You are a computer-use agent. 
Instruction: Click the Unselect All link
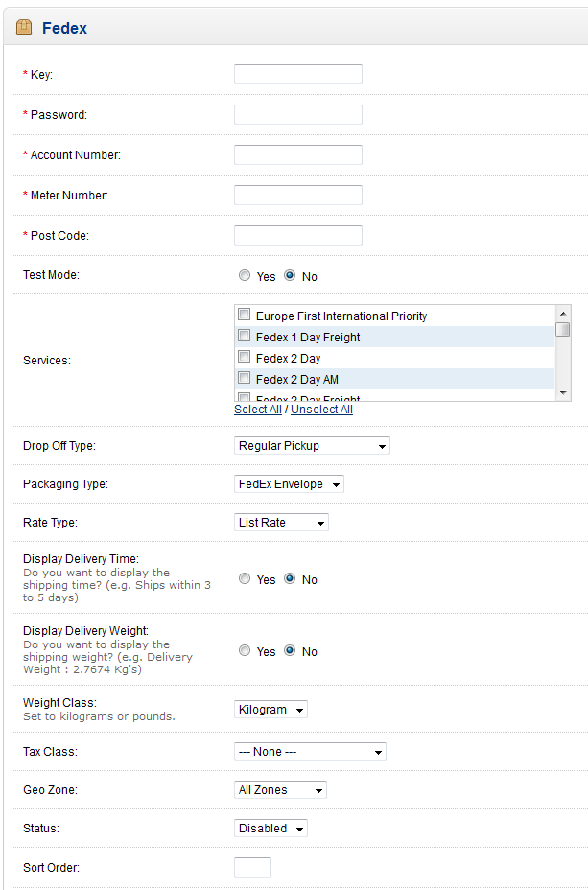321,410
